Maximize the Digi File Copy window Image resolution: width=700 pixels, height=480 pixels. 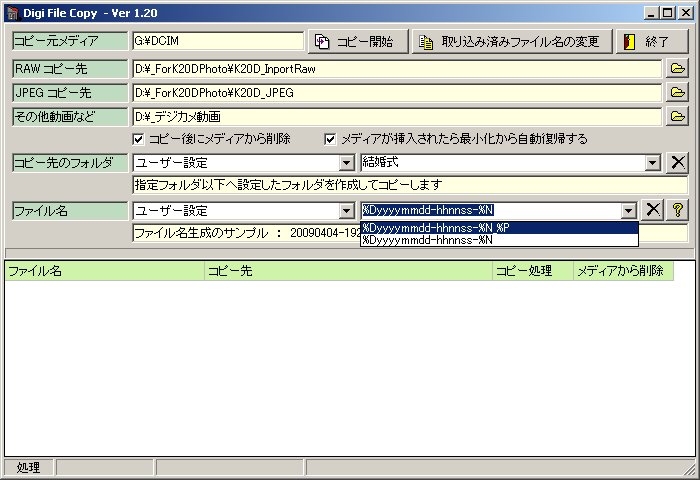click(667, 13)
